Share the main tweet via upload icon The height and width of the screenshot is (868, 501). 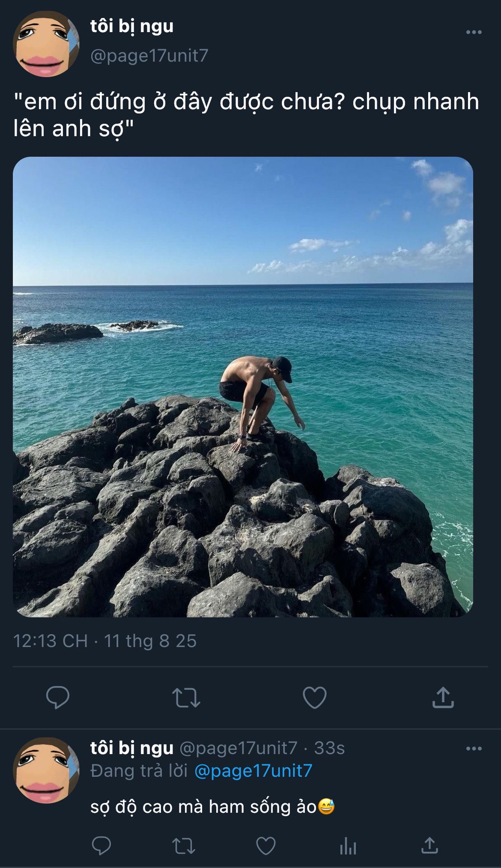pos(443,697)
